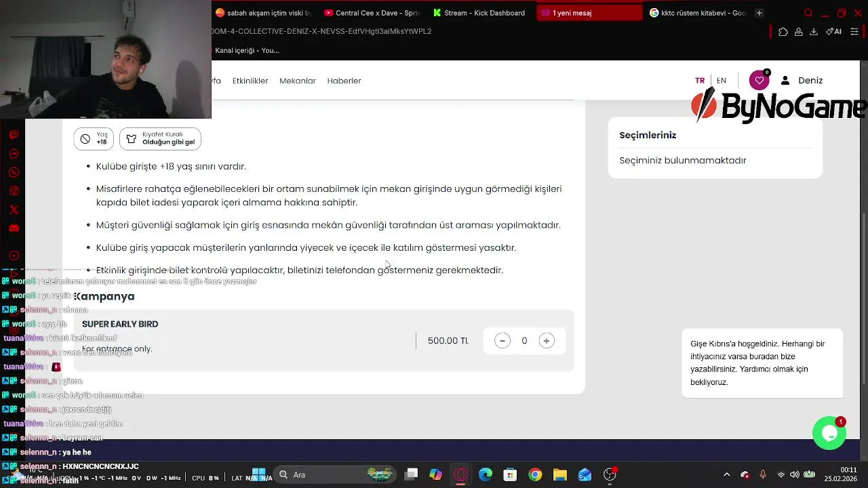Switch to 'sabah akşam içtim viski' tab
The height and width of the screenshot is (488, 868).
pos(263,13)
